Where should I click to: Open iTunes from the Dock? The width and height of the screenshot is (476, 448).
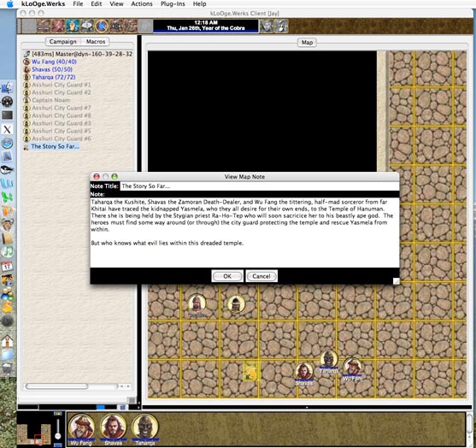pyautogui.click(x=8, y=251)
